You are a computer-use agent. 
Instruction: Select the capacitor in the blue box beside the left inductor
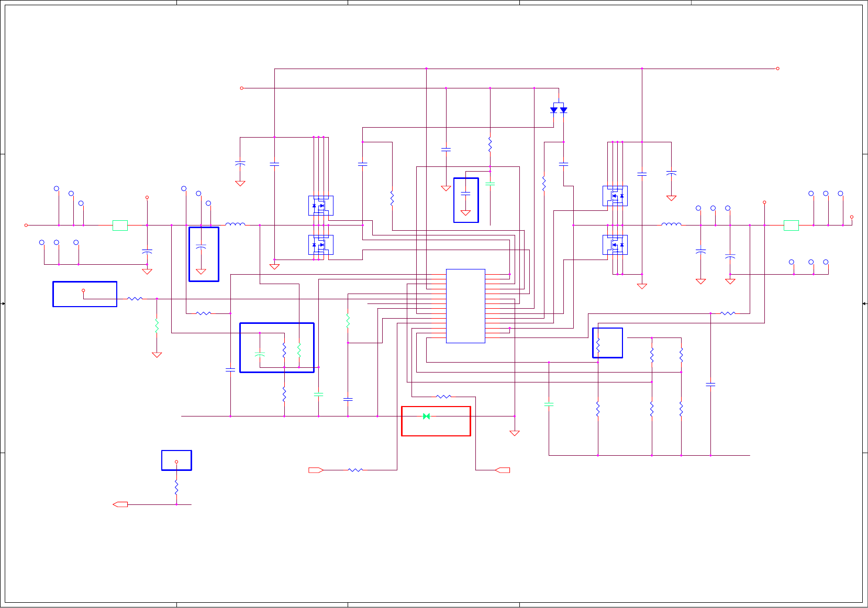[x=201, y=246]
